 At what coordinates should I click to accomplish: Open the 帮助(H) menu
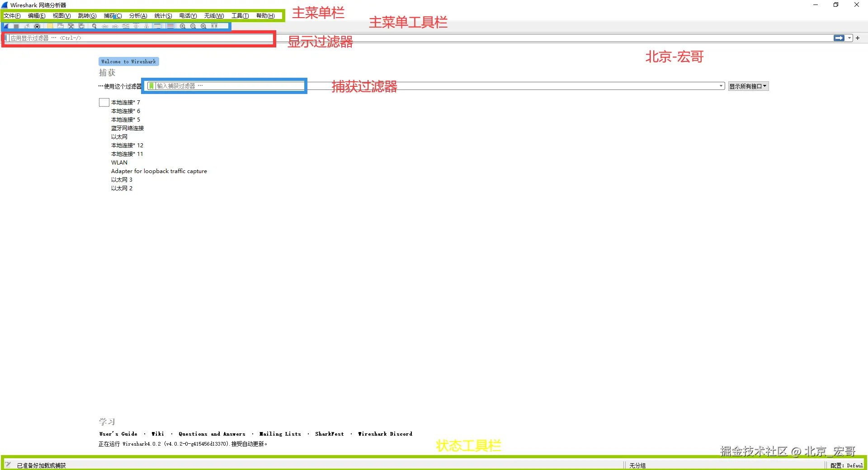(265, 16)
